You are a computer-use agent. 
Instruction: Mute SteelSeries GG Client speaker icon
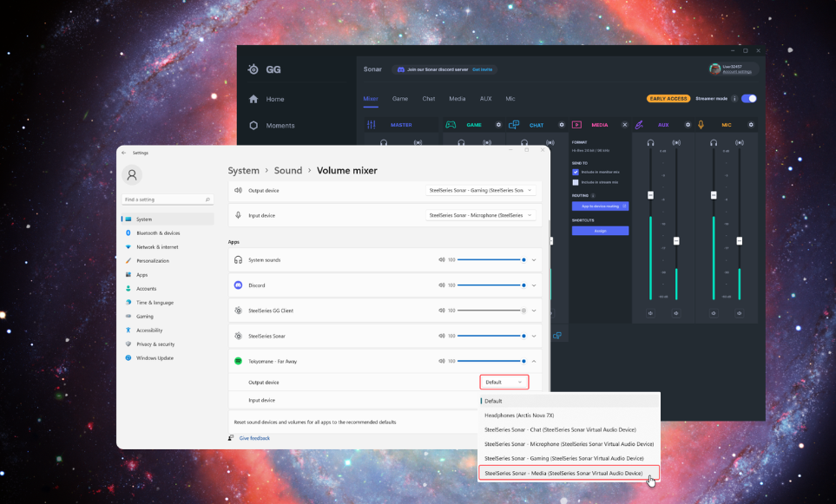442,311
